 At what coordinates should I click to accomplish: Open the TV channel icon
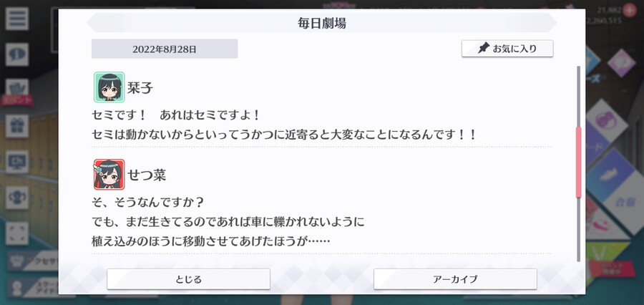pos(17,162)
